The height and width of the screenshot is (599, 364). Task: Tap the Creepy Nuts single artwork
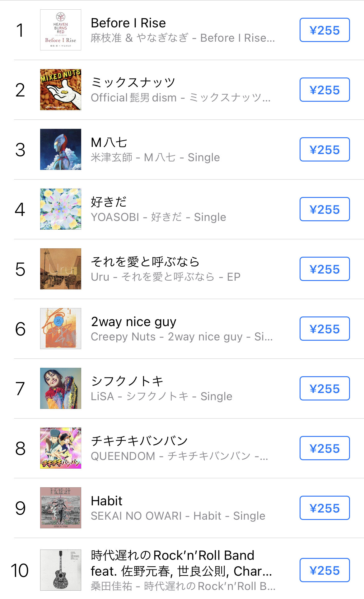coord(61,329)
